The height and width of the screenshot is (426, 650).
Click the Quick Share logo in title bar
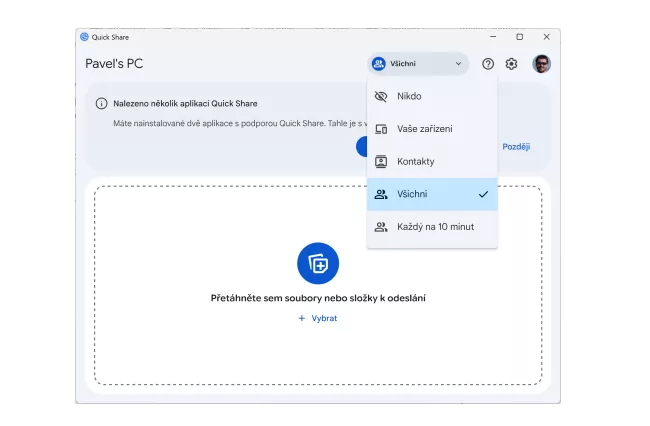pos(84,37)
